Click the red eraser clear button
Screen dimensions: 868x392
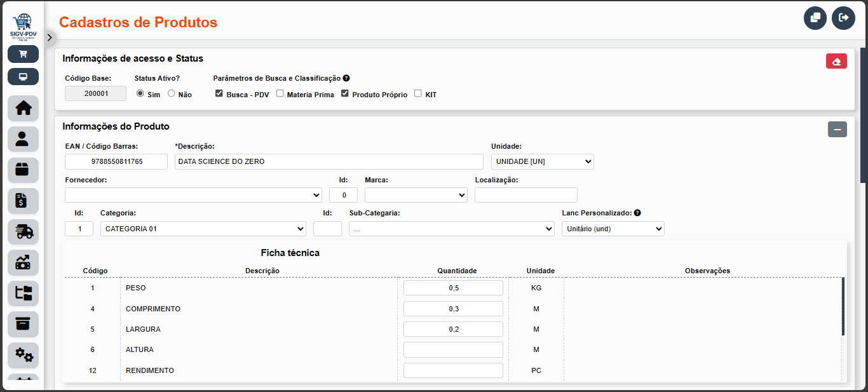tap(836, 62)
